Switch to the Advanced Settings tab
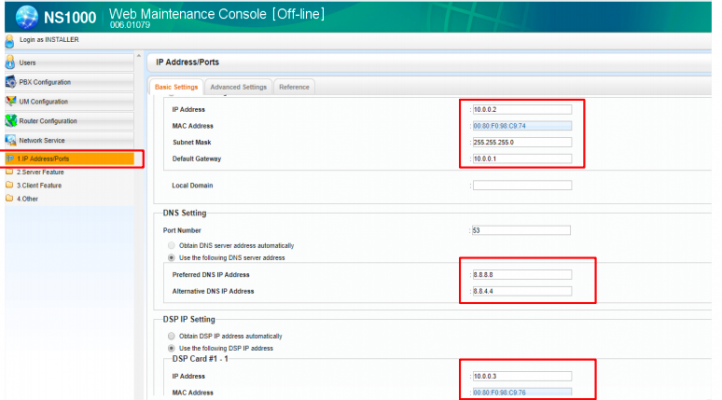722x400 pixels. click(238, 87)
